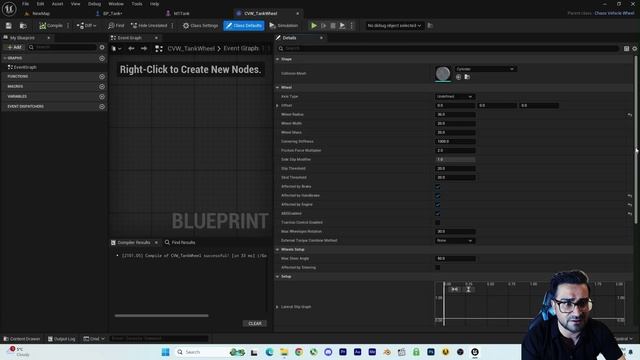640x360 pixels.
Task: Add a new event dispatcher with plus icon
Action: tap(102, 107)
